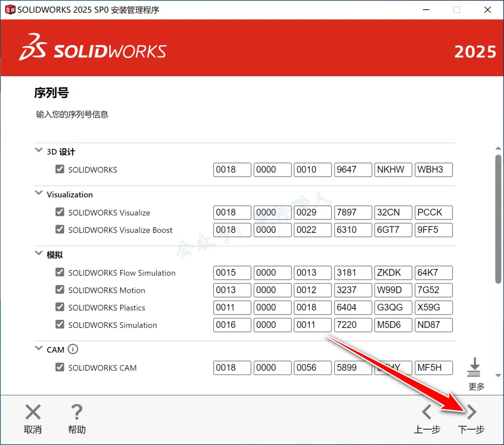Screen dimensions: 504x445
Task: Click Flow Simulation field 64K7
Action: click(434, 273)
